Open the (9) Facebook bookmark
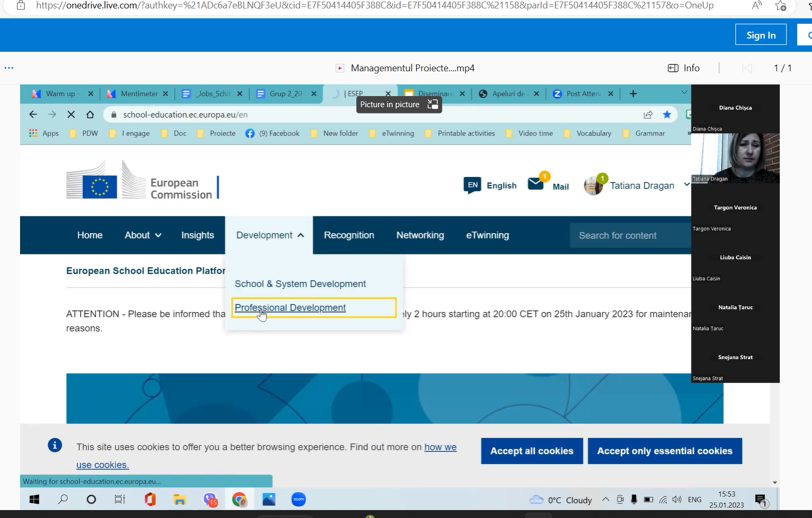Image resolution: width=812 pixels, height=518 pixels. 272,133
